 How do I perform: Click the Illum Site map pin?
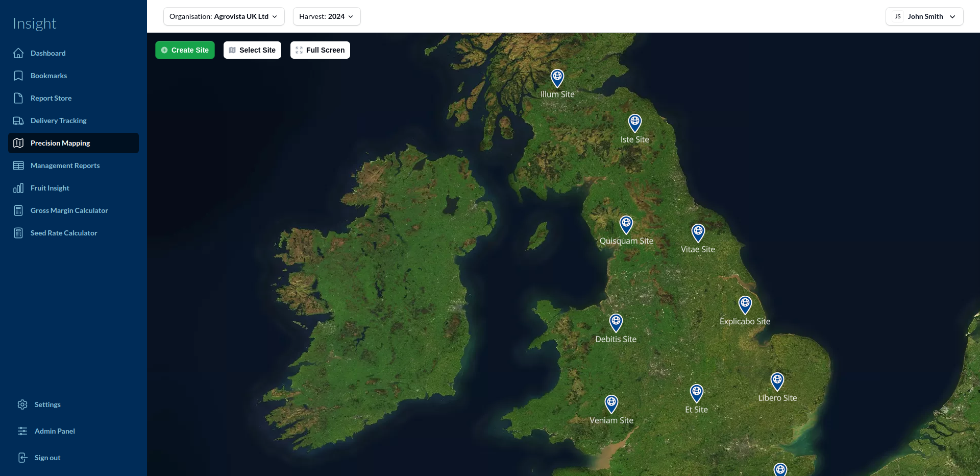[x=557, y=78]
